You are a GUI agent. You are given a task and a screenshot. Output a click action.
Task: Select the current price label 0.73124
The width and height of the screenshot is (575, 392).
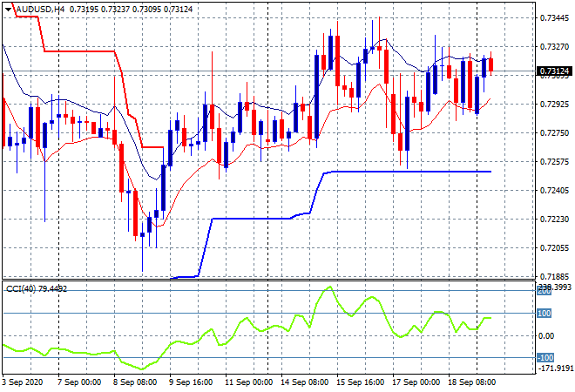tap(554, 71)
